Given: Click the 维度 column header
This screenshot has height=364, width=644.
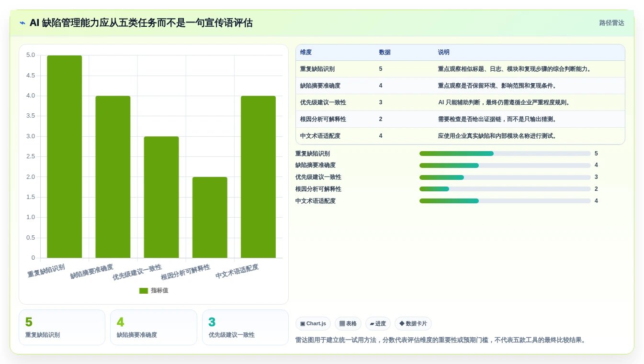Looking at the screenshot, I should (306, 53).
